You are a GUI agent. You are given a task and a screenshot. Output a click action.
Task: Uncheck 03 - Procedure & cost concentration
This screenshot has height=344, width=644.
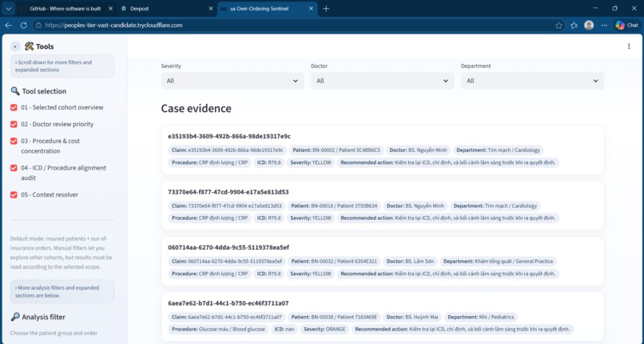(14, 141)
